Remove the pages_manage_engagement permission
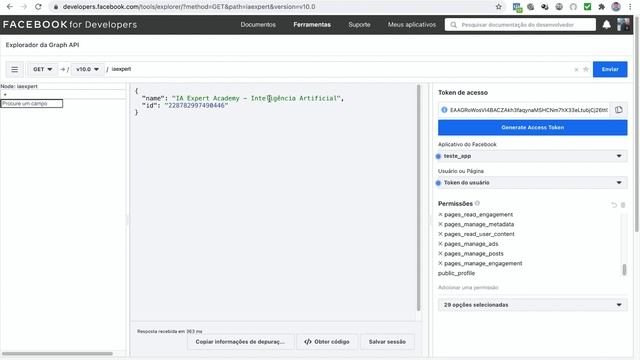The width and height of the screenshot is (640, 360). [440, 263]
